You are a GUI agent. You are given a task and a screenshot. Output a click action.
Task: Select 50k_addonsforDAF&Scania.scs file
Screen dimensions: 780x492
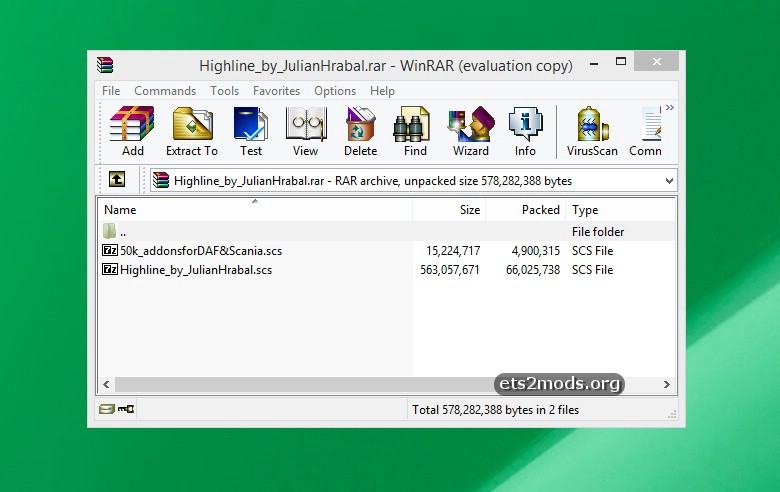coord(201,251)
